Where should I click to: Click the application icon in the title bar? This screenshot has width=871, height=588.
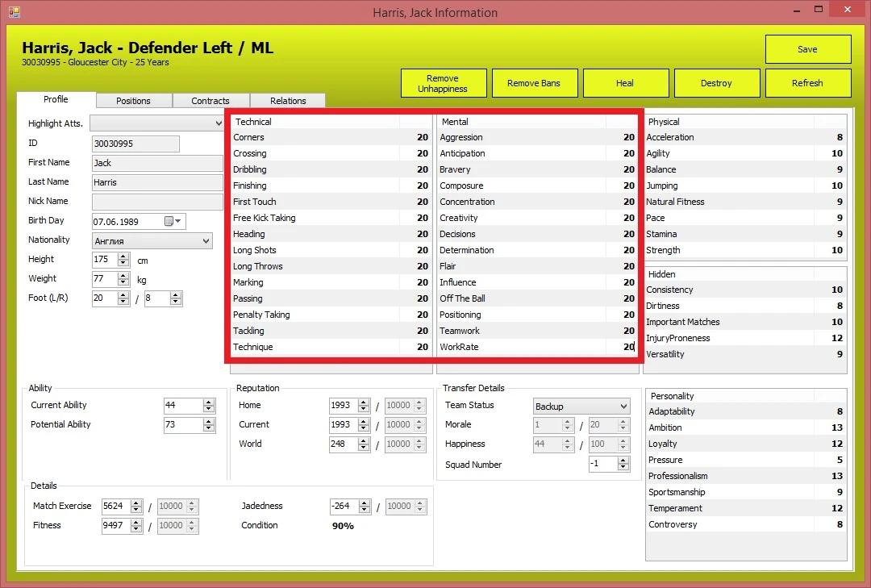pos(14,12)
